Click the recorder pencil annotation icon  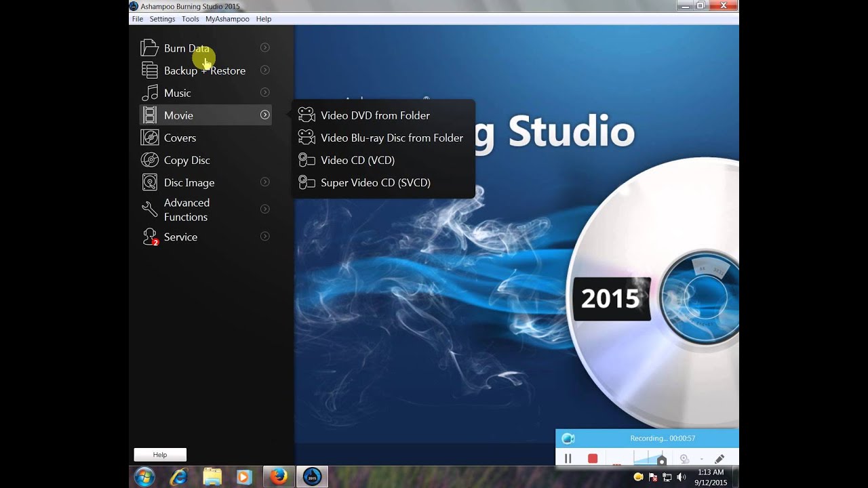(x=719, y=459)
